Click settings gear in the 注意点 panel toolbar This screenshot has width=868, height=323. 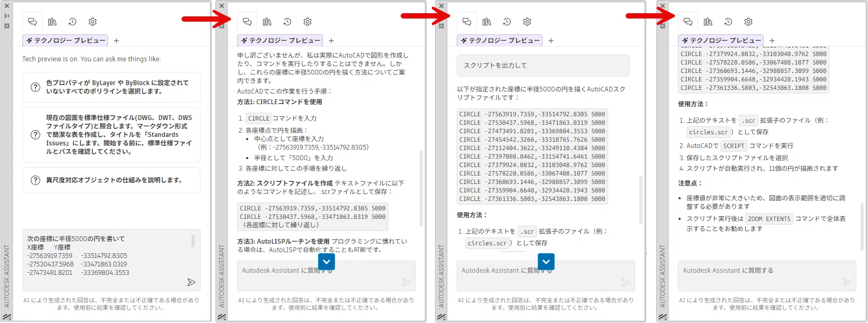tap(748, 22)
